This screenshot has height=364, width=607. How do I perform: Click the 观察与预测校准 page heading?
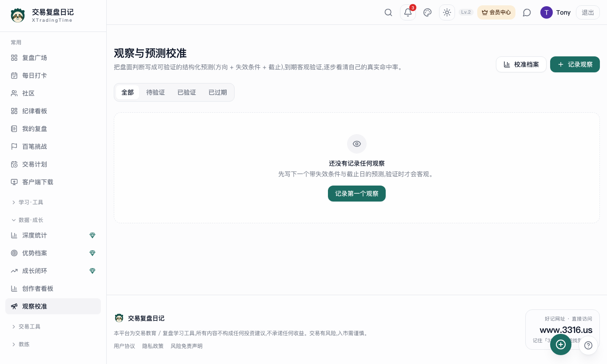click(150, 53)
